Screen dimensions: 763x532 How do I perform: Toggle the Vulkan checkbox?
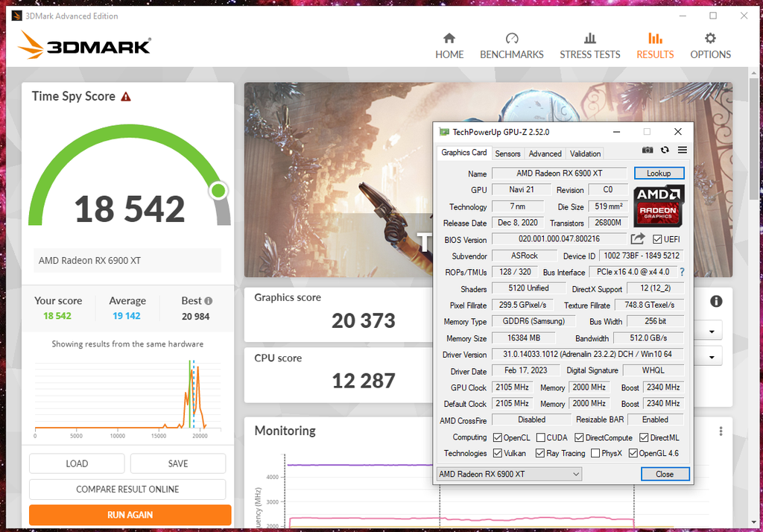pos(497,453)
